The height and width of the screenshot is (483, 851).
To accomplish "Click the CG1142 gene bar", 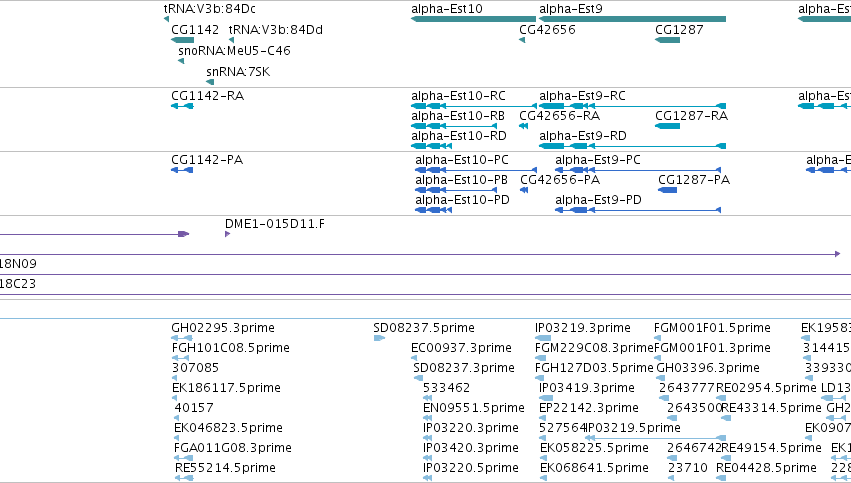I will (182, 40).
